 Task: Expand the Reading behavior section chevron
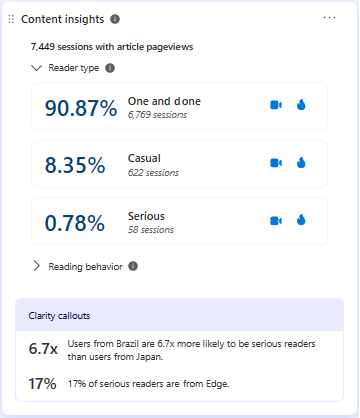click(x=36, y=266)
